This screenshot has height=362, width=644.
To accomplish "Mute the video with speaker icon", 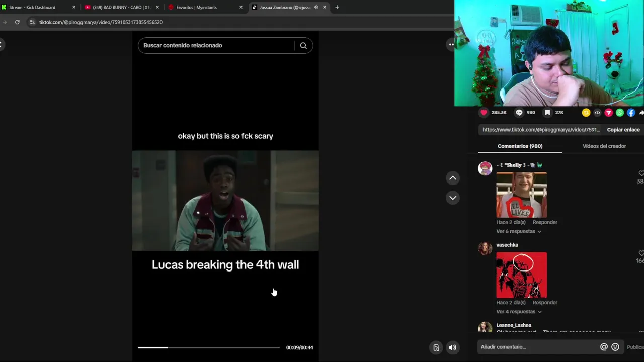I will pos(453,347).
